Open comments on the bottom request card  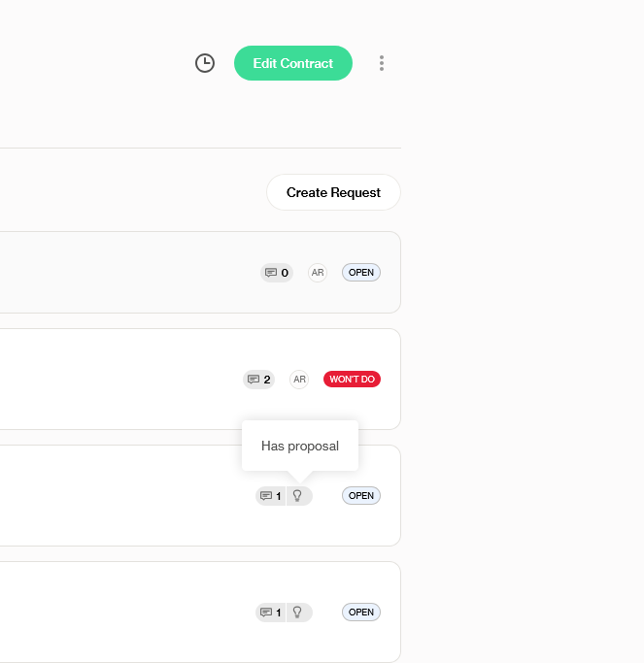point(271,613)
